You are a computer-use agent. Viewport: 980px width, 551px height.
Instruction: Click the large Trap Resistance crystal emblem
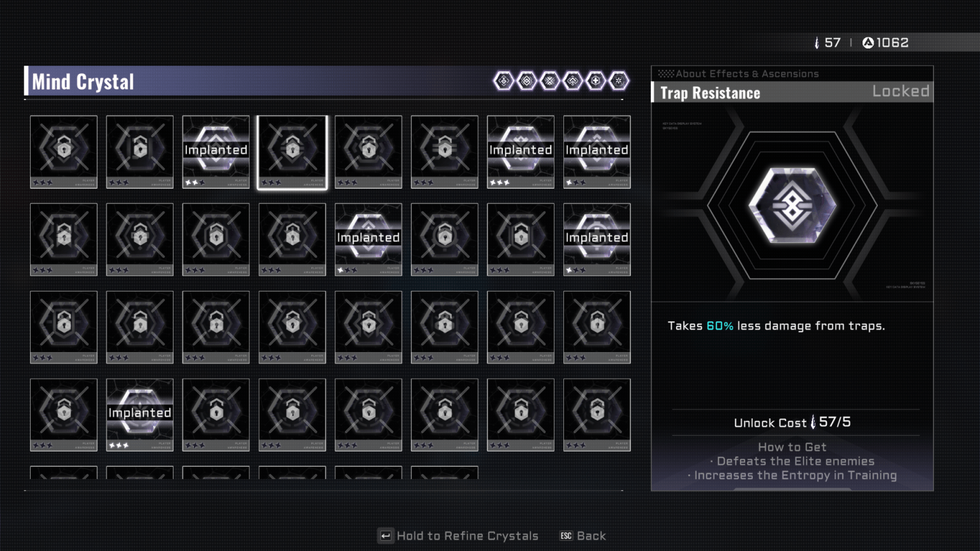pyautogui.click(x=792, y=205)
